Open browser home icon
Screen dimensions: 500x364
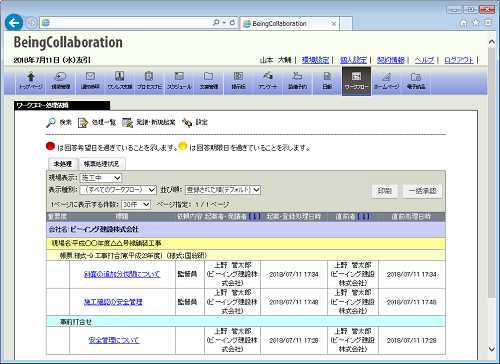[x=463, y=23]
